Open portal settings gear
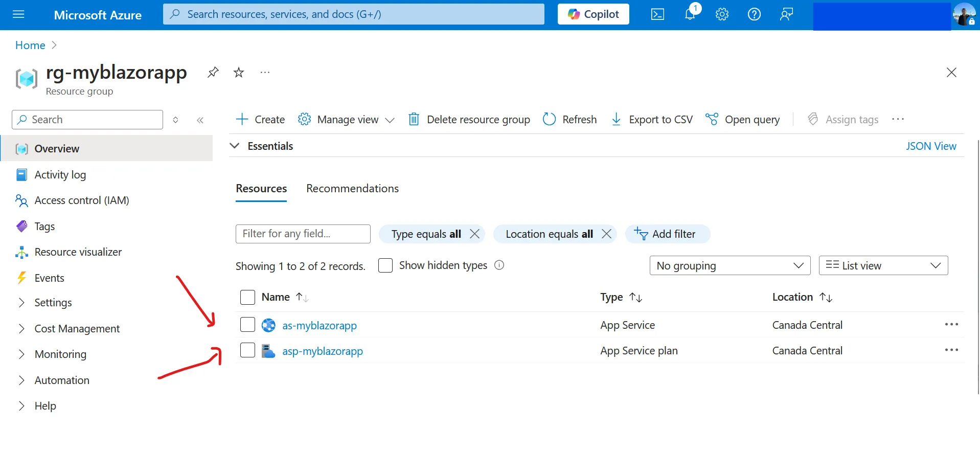980x451 pixels. pyautogui.click(x=722, y=14)
